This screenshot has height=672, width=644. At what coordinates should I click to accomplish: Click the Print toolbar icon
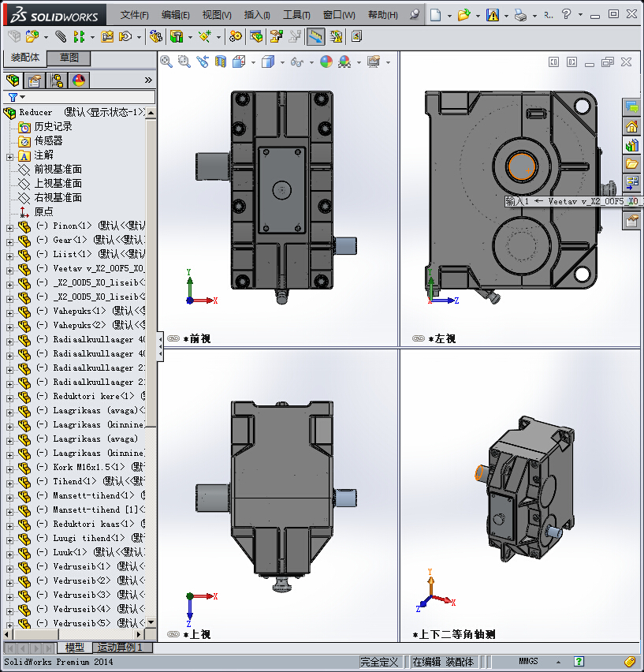pyautogui.click(x=519, y=15)
